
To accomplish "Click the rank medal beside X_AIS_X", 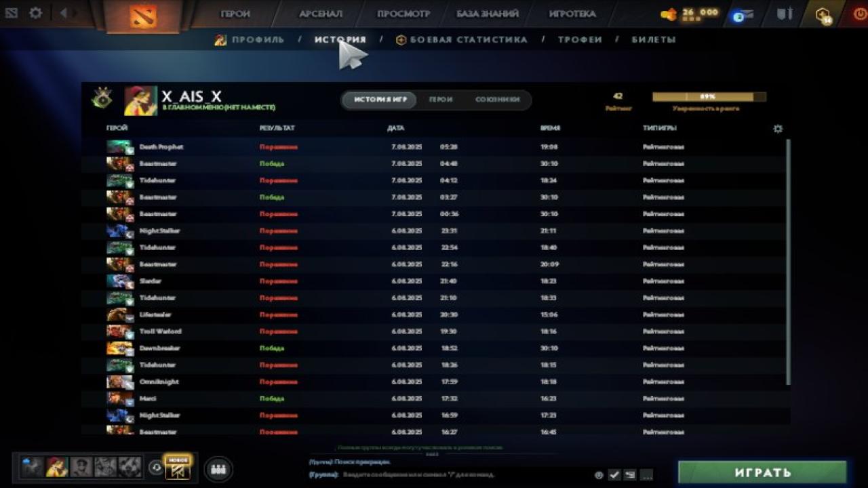I will 102,99.
